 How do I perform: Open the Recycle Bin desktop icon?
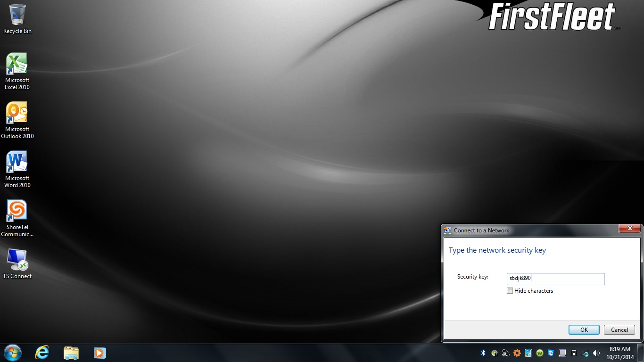(17, 19)
